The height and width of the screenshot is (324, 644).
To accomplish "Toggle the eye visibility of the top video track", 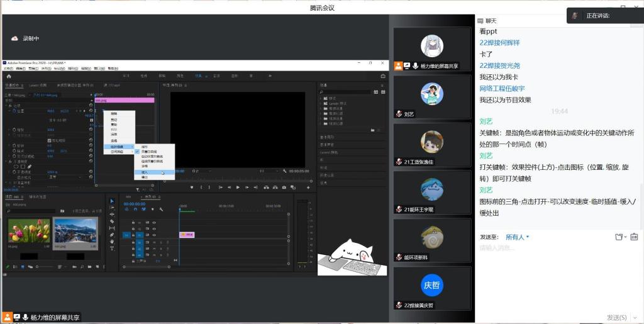I will click(154, 223).
